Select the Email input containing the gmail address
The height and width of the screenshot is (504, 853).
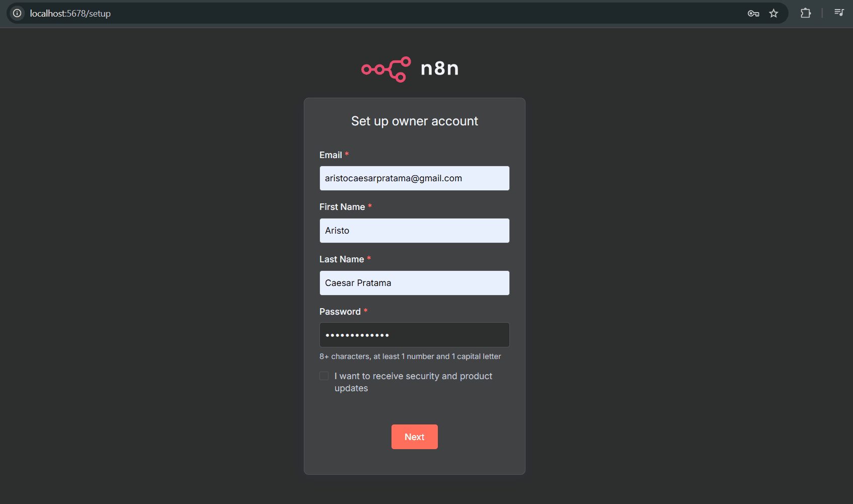414,178
